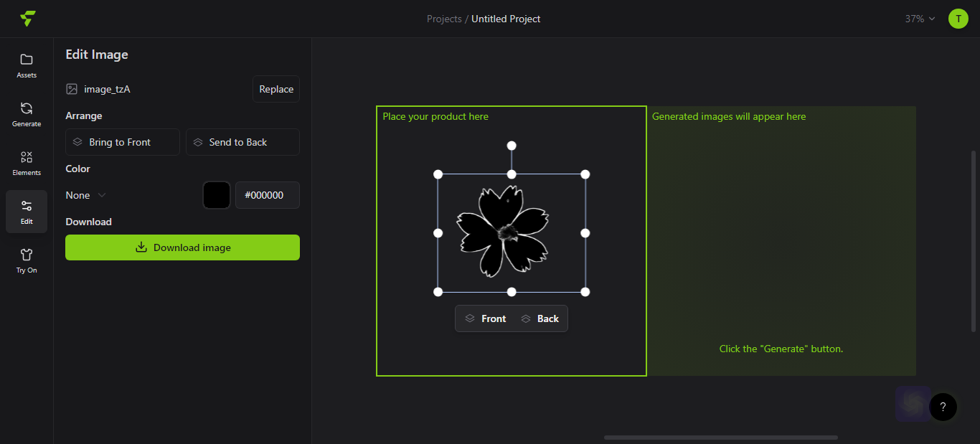Image resolution: width=980 pixels, height=444 pixels.
Task: Click the horizontal canvas scrollbar
Action: click(720, 438)
